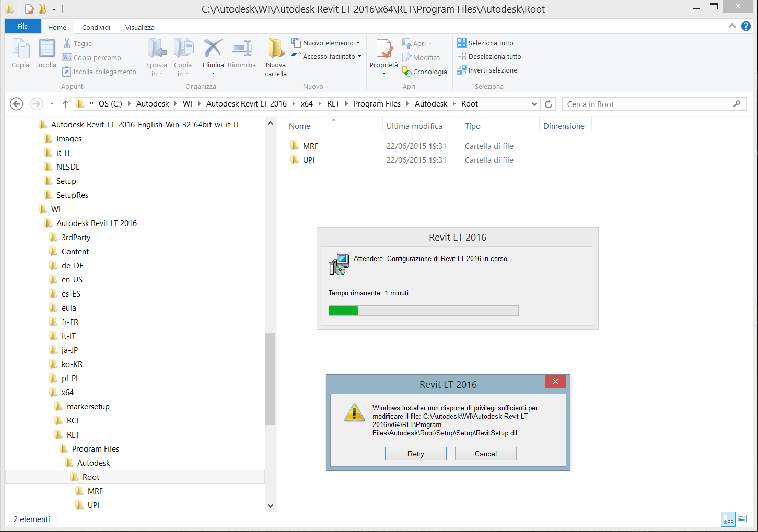Open the Proprietà dropdown arrow
This screenshot has width=758, height=532.
(384, 74)
